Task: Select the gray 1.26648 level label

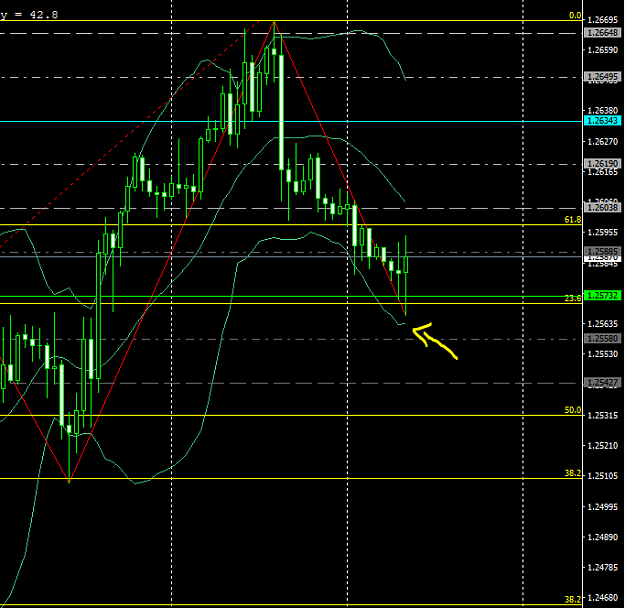Action: point(603,33)
